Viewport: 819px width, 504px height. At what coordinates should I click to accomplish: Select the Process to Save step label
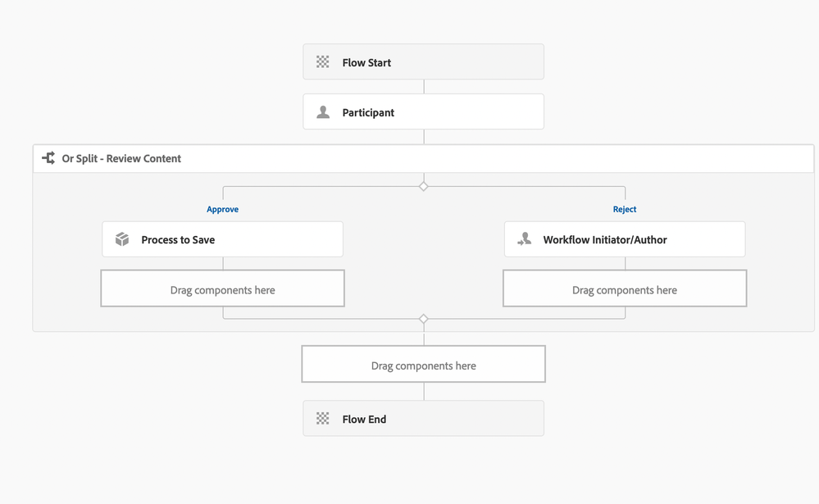(x=178, y=240)
